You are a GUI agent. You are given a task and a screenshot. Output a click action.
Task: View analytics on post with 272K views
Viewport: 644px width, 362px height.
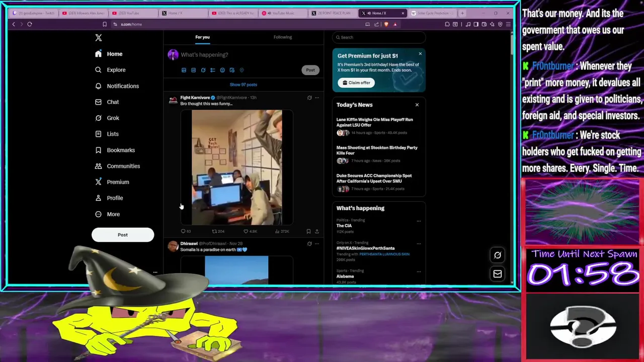[282, 231]
